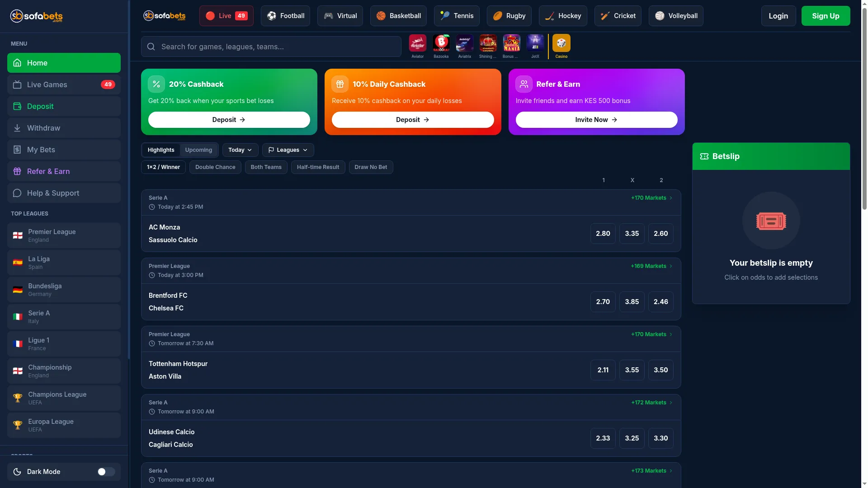Click the gift icon on 10% Daily Cashback
The height and width of the screenshot is (488, 868).
(340, 84)
